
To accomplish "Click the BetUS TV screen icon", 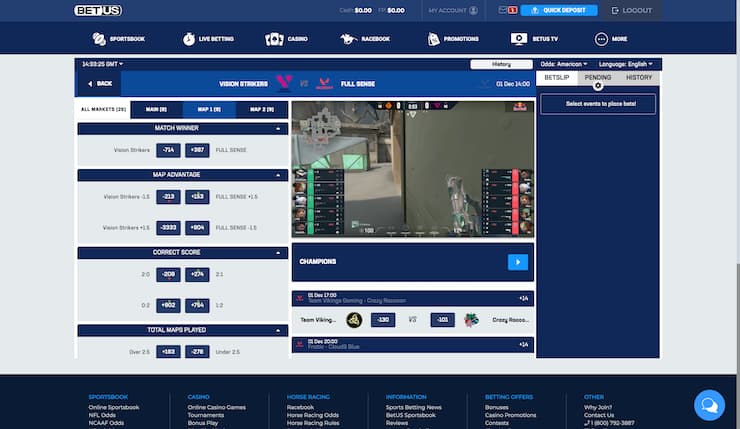I will click(x=518, y=39).
